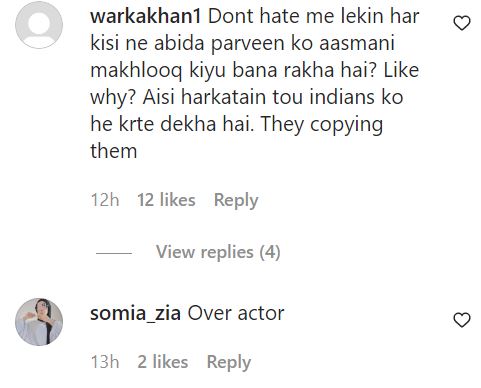
Task: Open somia_zia's profile picture
Action: (x=39, y=322)
